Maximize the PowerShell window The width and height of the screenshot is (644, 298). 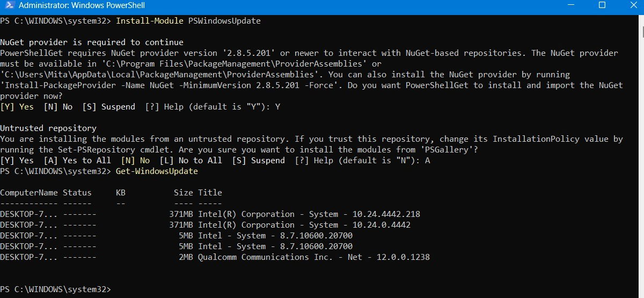click(602, 6)
